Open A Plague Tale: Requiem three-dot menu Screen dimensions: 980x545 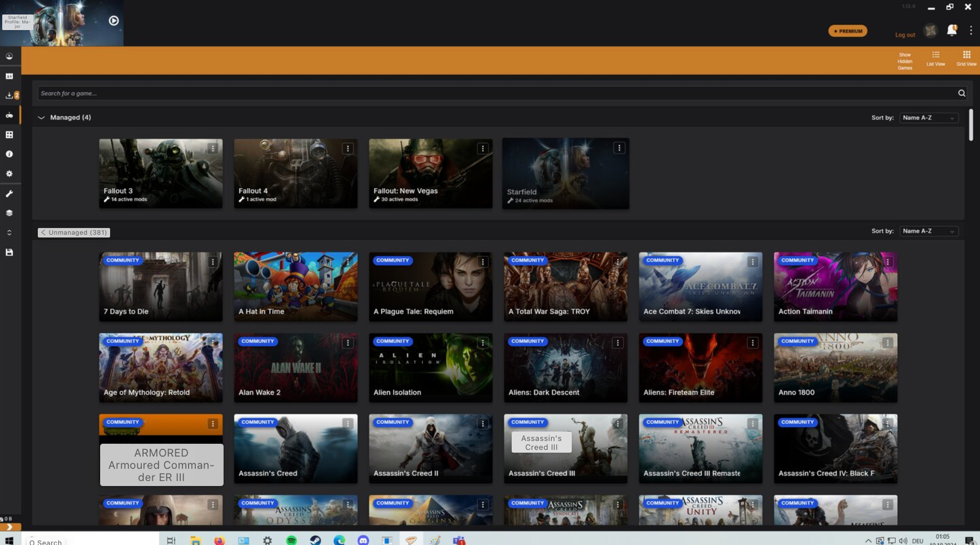pos(483,261)
